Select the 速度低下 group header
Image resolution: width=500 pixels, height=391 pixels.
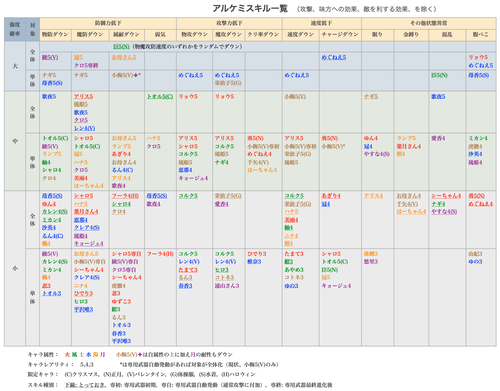pos(322,23)
